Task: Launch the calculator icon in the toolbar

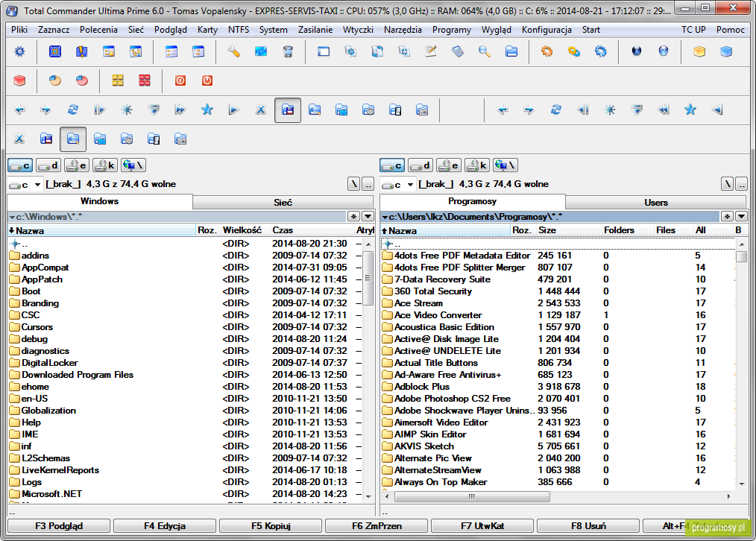Action: (x=458, y=51)
